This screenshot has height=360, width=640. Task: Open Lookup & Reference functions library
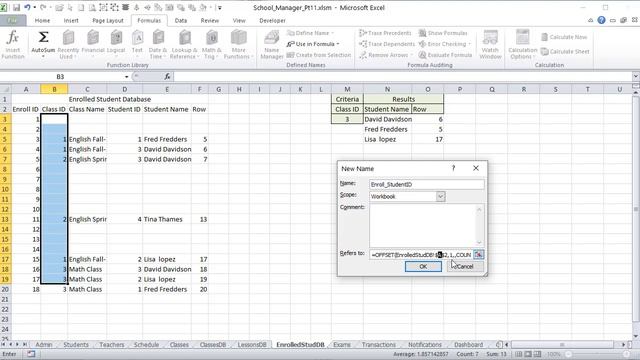tap(184, 45)
